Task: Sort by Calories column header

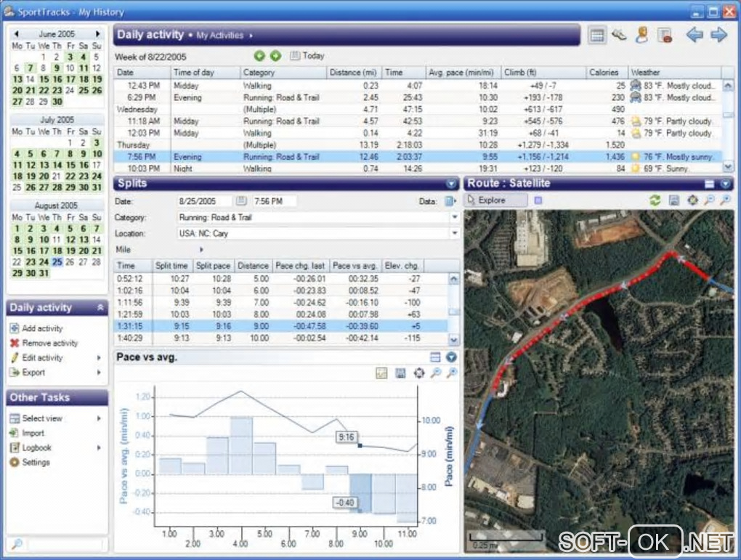Action: pyautogui.click(x=607, y=73)
